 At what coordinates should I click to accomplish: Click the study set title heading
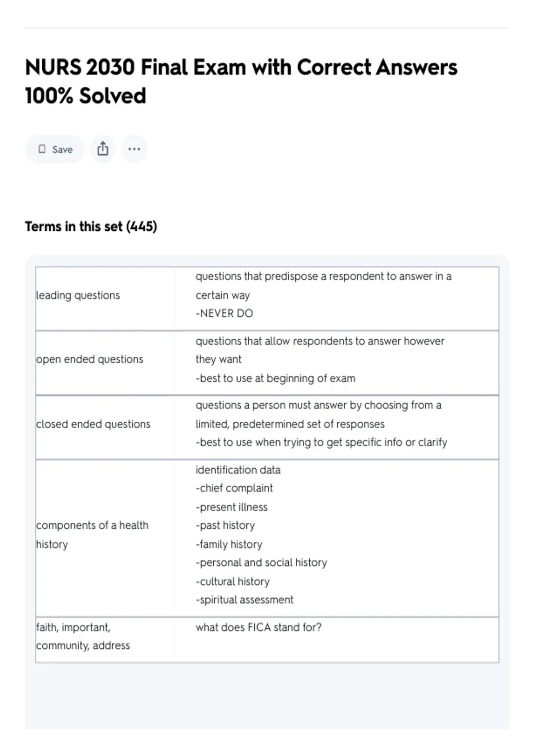click(x=241, y=81)
